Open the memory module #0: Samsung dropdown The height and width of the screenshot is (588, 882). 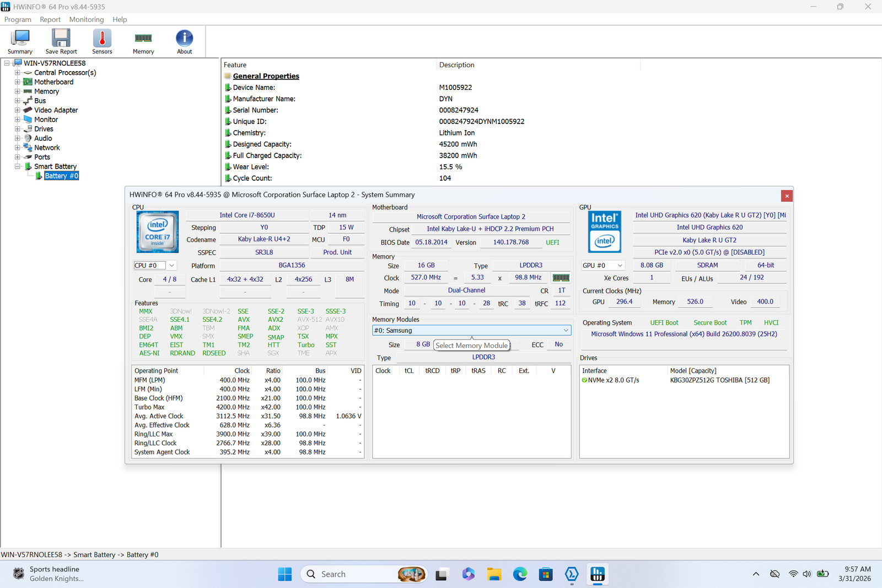coord(472,331)
